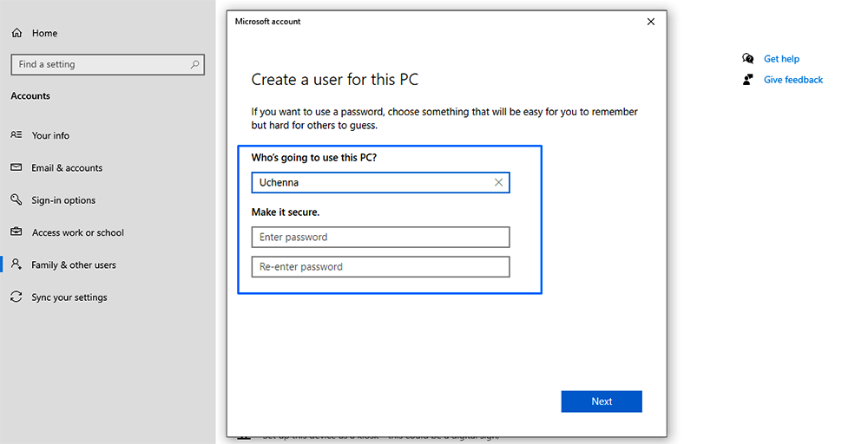Click the Sync your settings arrows icon
The height and width of the screenshot is (444, 868).
16,297
